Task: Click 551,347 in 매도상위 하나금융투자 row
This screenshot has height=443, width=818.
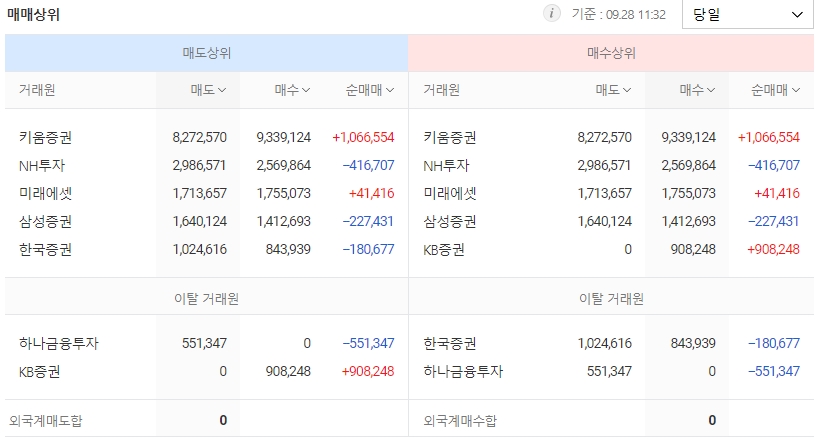Action: click(204, 343)
